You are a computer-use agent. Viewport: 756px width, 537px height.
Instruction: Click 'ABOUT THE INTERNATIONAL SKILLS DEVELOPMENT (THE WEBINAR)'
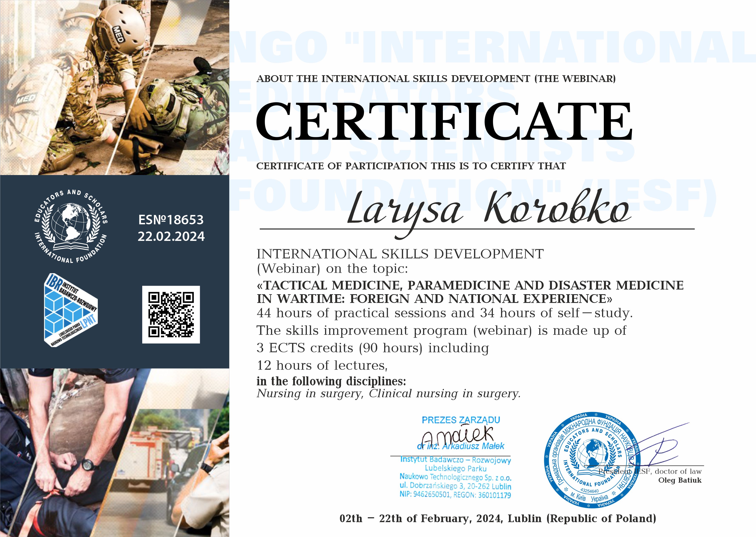(436, 79)
